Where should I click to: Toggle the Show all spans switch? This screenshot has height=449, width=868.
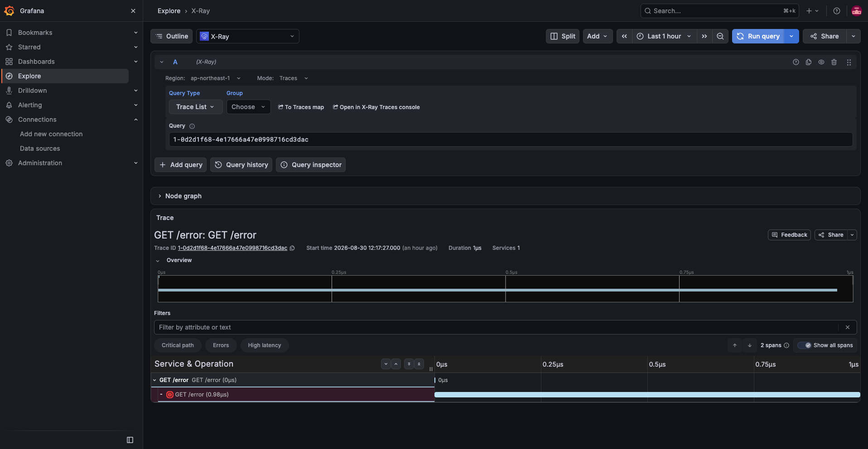(805, 345)
